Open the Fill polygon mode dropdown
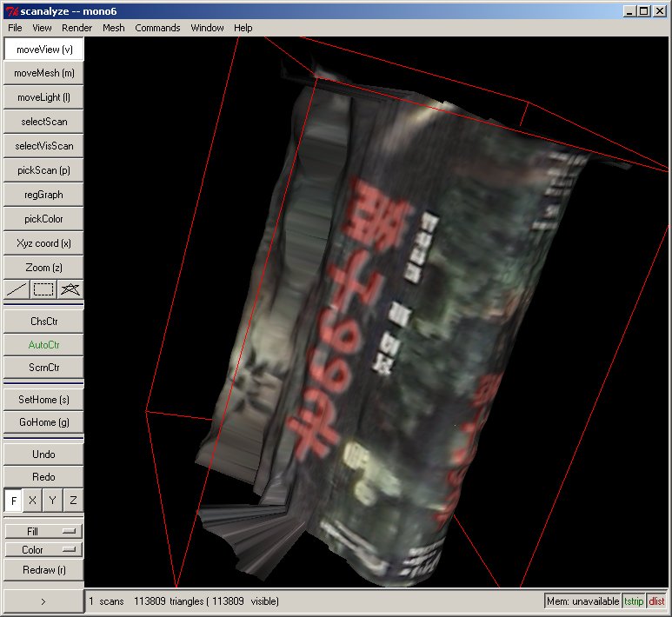672x617 pixels. (x=43, y=530)
